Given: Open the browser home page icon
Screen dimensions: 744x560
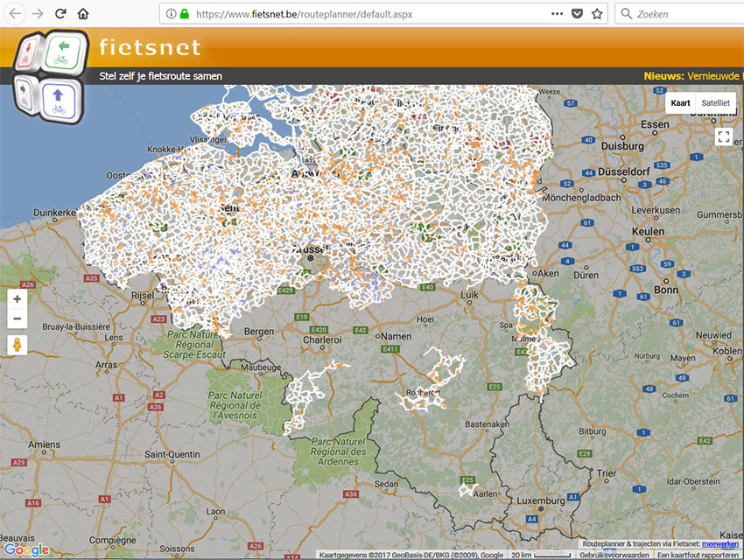Looking at the screenshot, I should 83,14.
